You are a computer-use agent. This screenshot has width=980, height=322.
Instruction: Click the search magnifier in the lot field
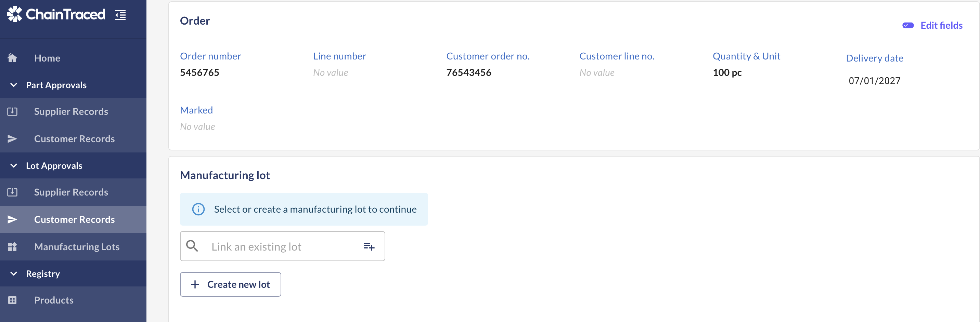[192, 246]
